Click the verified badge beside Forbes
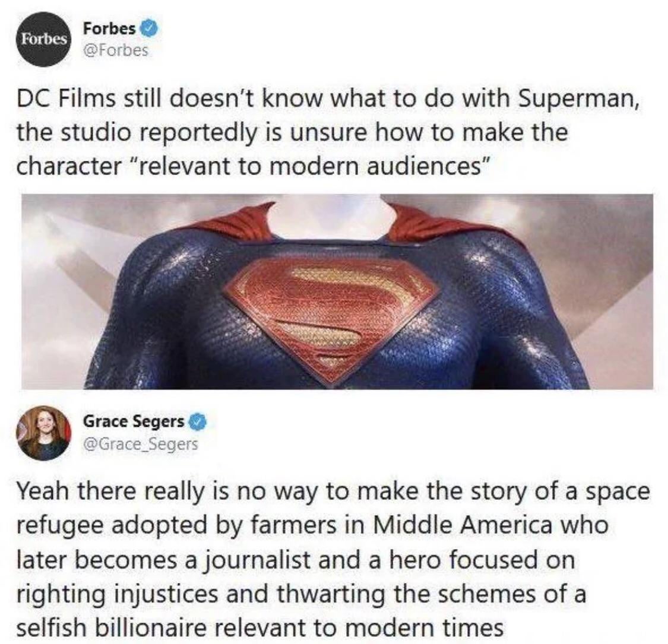 coord(148,28)
